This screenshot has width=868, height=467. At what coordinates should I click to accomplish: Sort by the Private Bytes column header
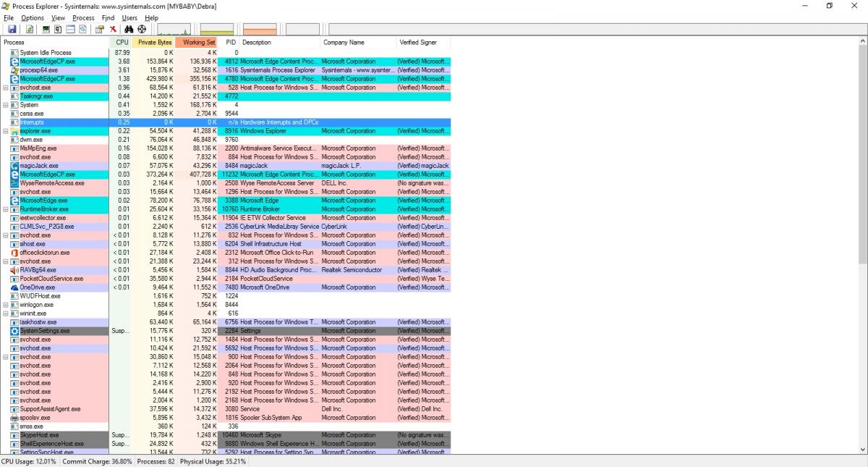(153, 43)
